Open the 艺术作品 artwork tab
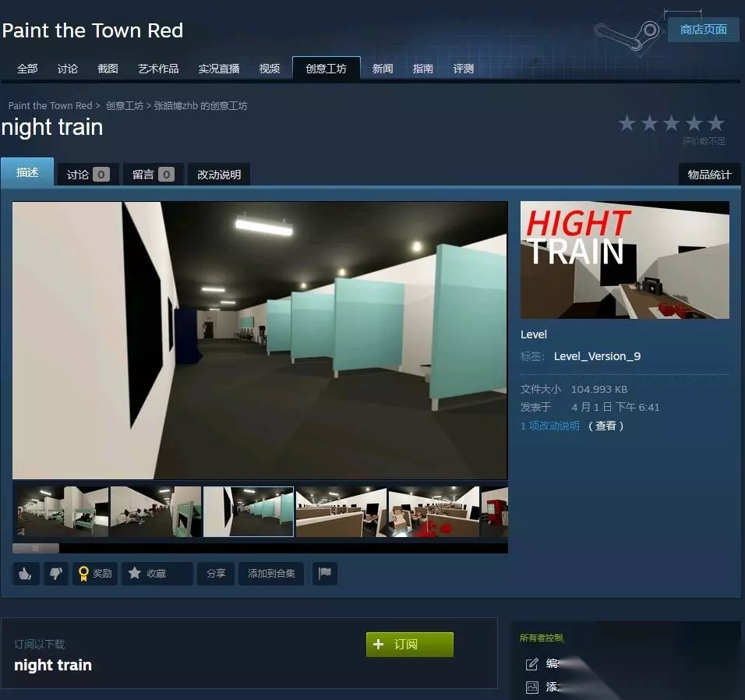 point(158,69)
